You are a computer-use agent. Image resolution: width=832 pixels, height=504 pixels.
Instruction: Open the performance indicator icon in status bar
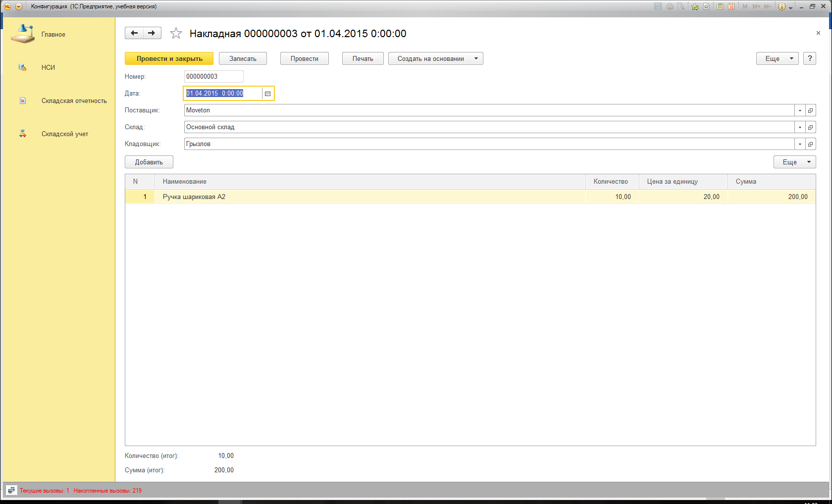11,491
